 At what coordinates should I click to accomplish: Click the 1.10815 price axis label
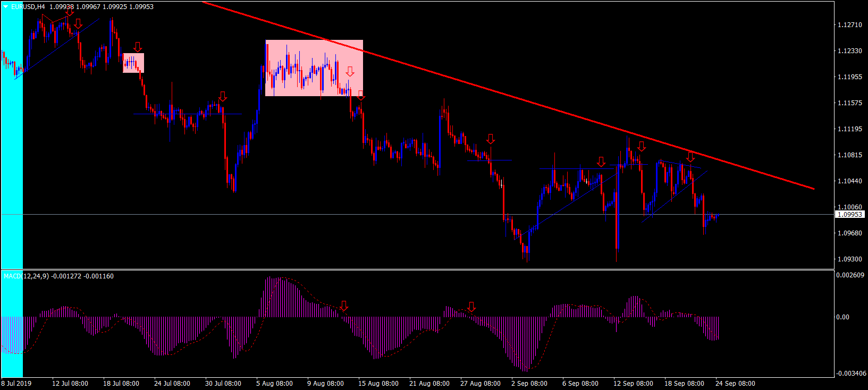tap(849, 155)
